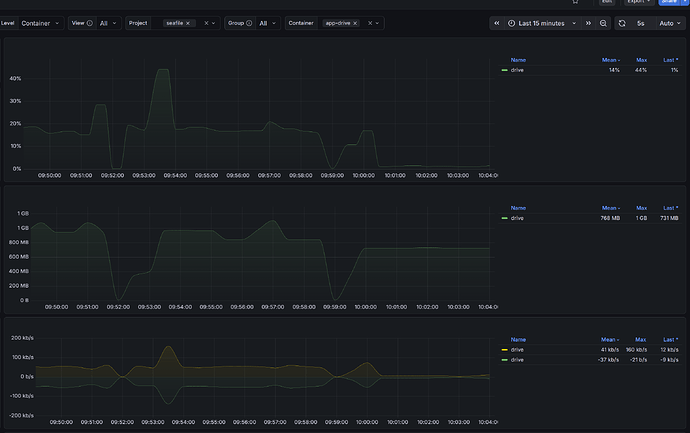Image resolution: width=690 pixels, height=433 pixels.
Task: Open the Level dropdown set to Container
Action: click(40, 23)
